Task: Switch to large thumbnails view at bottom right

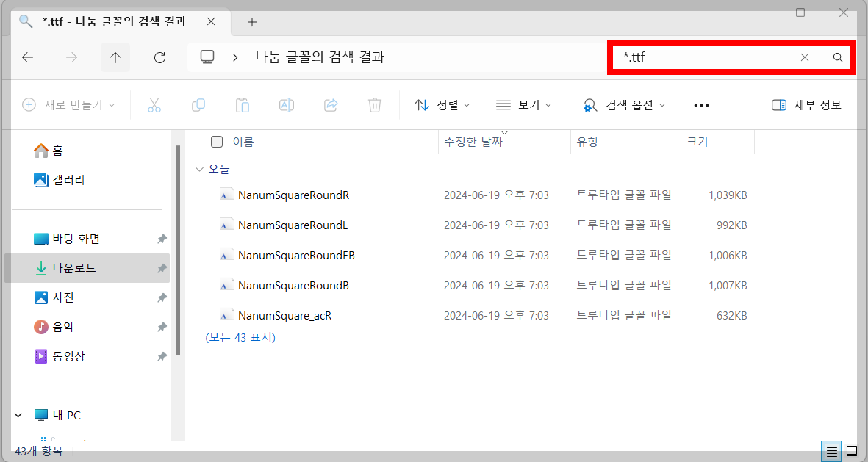Action: (x=851, y=450)
